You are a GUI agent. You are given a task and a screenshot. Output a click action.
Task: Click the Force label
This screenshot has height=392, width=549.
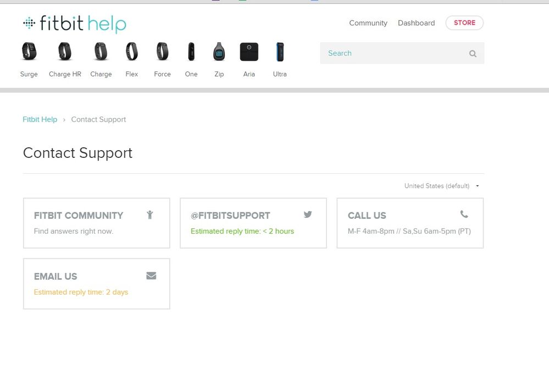(163, 74)
